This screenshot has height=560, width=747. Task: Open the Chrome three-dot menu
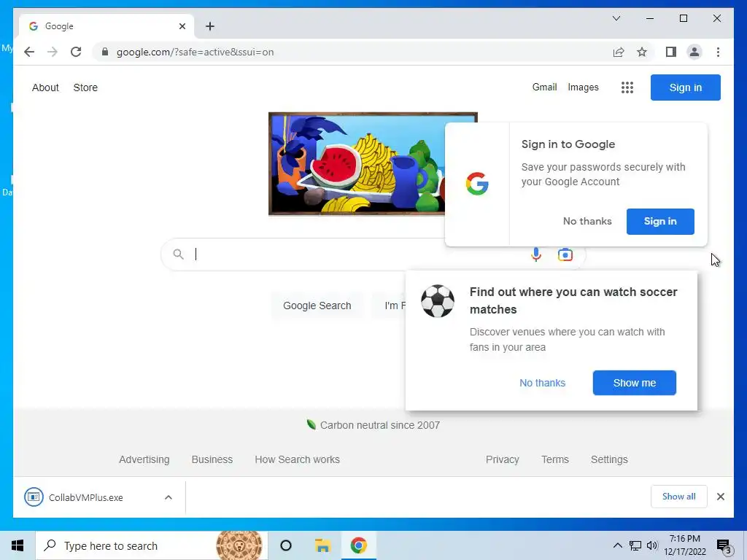coord(718,52)
